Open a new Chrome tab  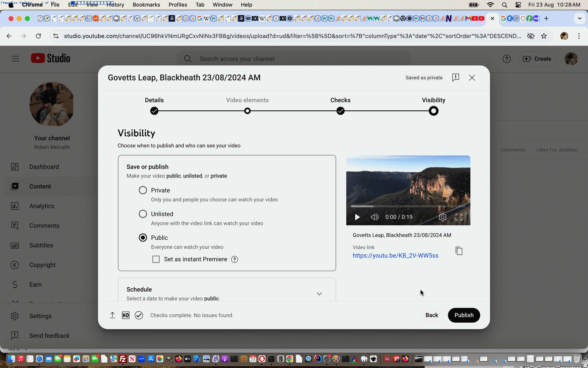[546, 18]
